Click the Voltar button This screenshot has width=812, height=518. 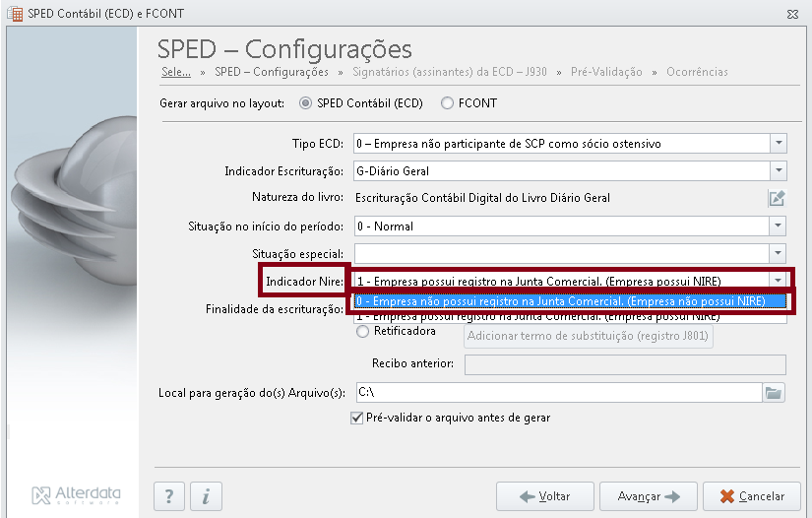tap(545, 496)
